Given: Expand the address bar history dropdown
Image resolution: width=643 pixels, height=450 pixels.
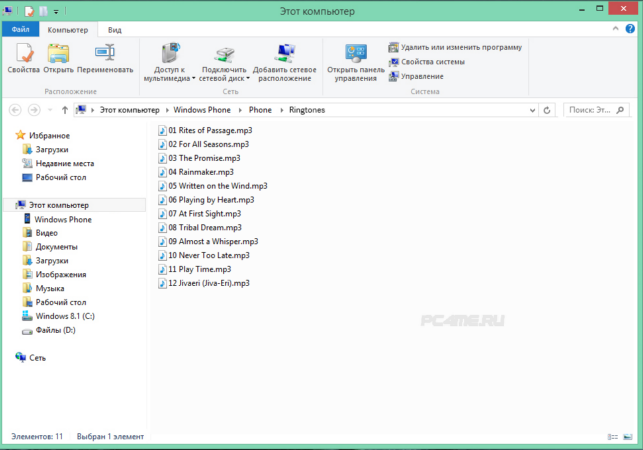Looking at the screenshot, I should [532, 110].
